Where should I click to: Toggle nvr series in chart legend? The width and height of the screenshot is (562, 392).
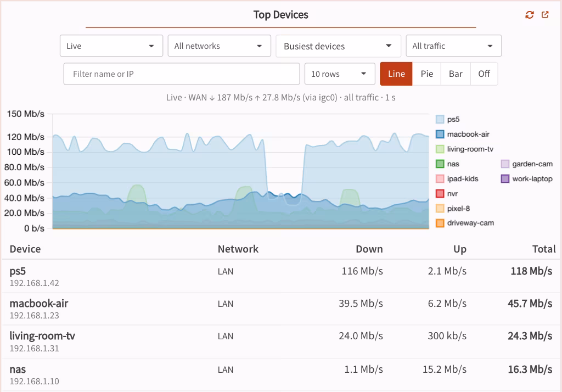pos(447,194)
